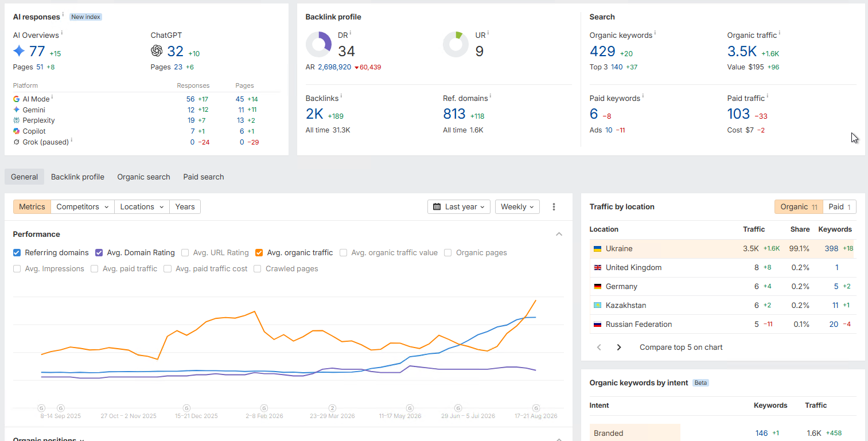Screen dimensions: 868x441
Task: Open the Paid search tab
Action: click(x=204, y=177)
